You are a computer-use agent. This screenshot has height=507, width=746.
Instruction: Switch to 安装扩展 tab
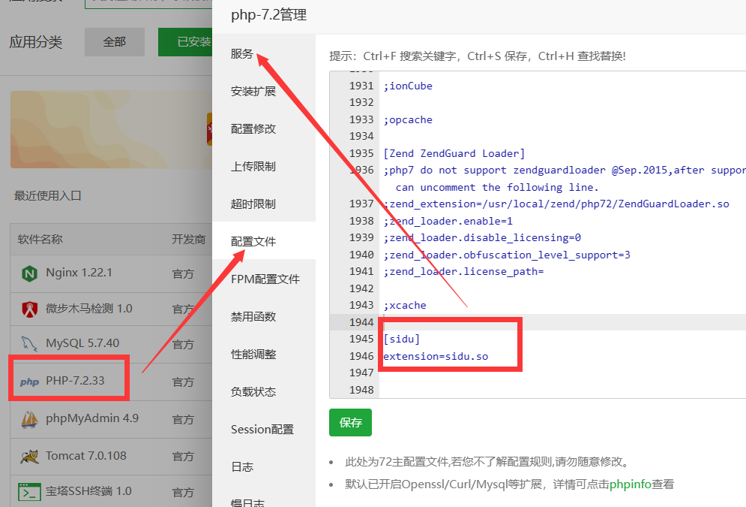253,92
